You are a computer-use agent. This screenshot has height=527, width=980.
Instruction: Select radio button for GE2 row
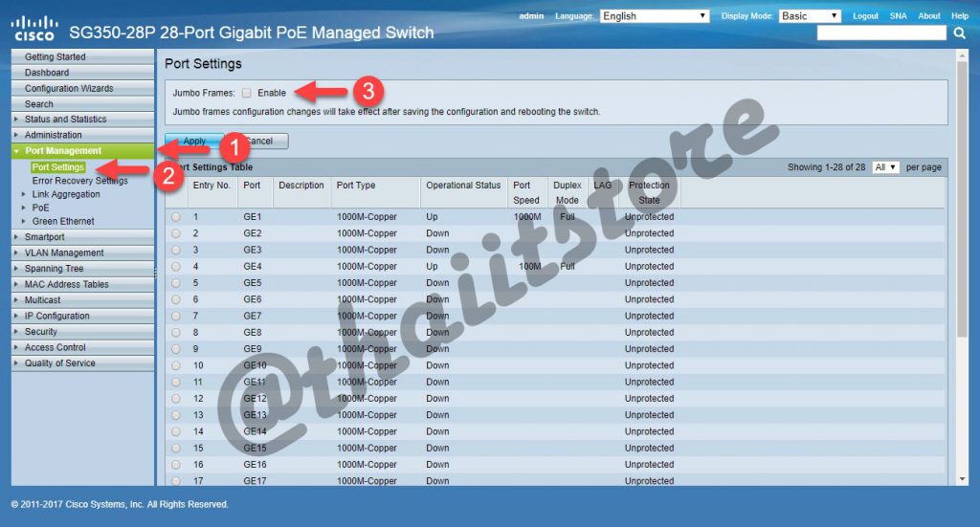[176, 233]
